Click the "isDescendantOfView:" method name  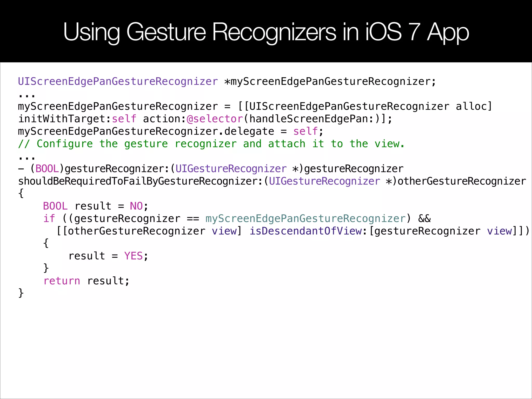(x=309, y=231)
